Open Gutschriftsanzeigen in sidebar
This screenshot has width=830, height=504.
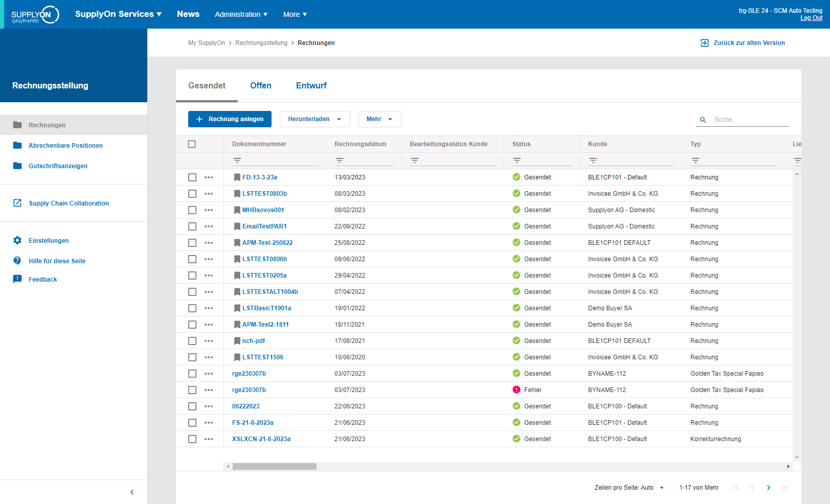58,166
